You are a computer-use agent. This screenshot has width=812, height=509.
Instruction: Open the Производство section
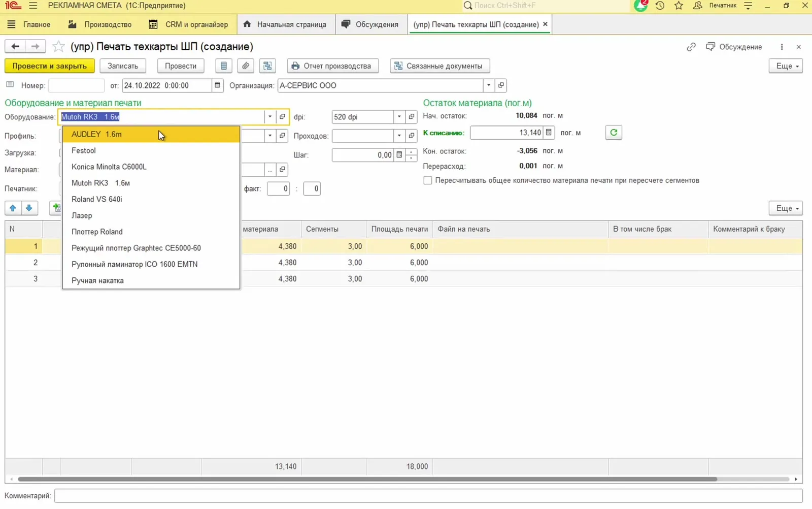click(x=100, y=24)
